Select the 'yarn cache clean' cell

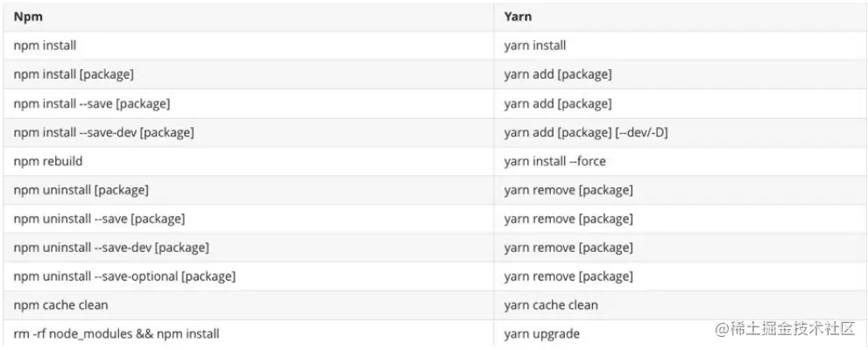551,305
